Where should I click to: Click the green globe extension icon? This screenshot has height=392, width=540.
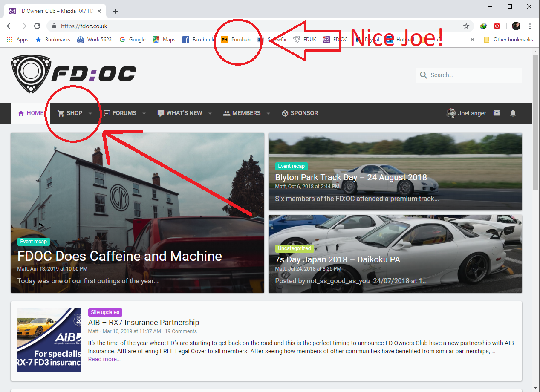click(483, 26)
